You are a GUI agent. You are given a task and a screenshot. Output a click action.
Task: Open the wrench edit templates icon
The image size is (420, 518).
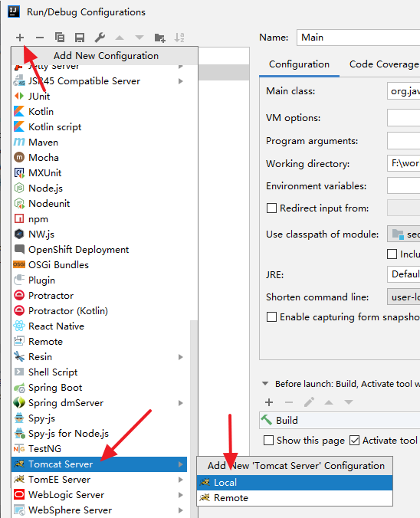[100, 38]
